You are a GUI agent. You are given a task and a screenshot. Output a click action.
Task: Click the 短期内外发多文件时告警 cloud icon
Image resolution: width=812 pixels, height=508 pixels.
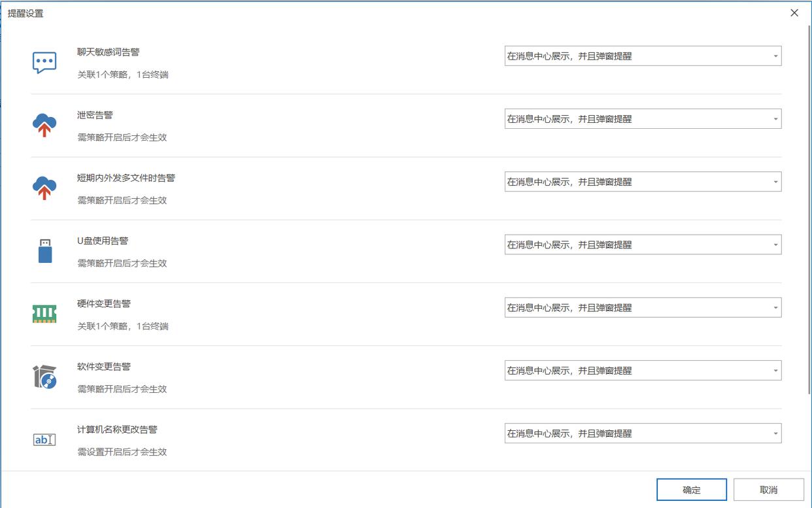44,188
